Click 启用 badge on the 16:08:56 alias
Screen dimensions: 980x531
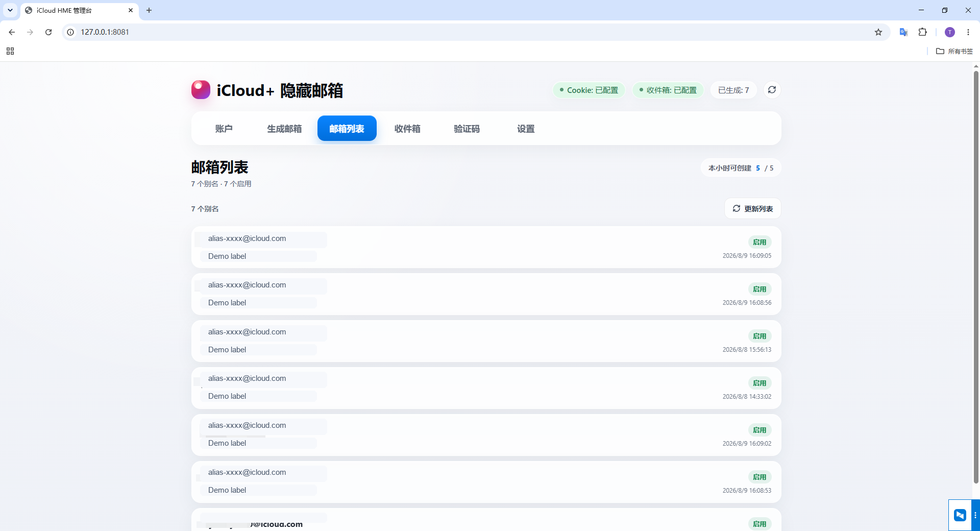(759, 289)
